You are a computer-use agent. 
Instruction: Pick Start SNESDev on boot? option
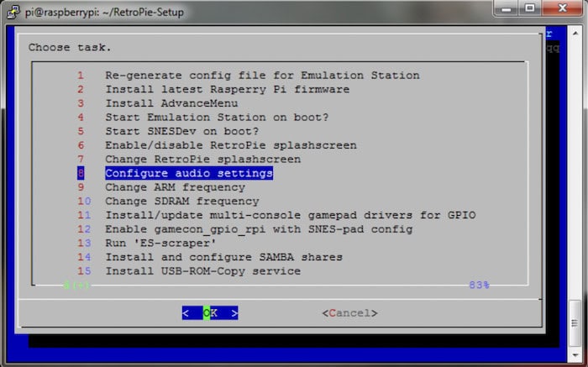click(x=168, y=131)
